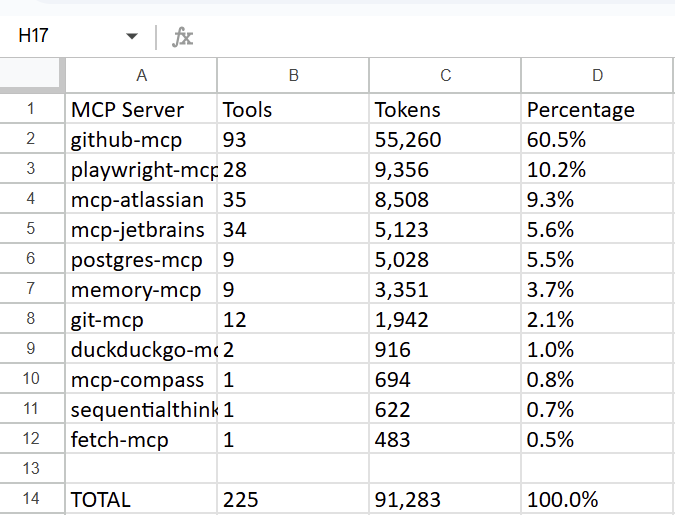Click the percentage cell 1.0%
This screenshot has height=515, width=675.
(x=597, y=349)
